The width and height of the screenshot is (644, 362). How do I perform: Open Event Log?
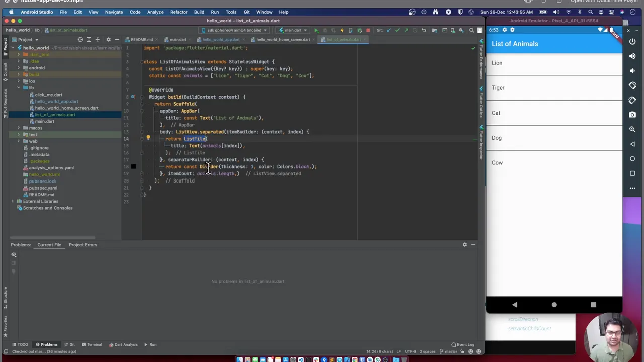coord(463,345)
